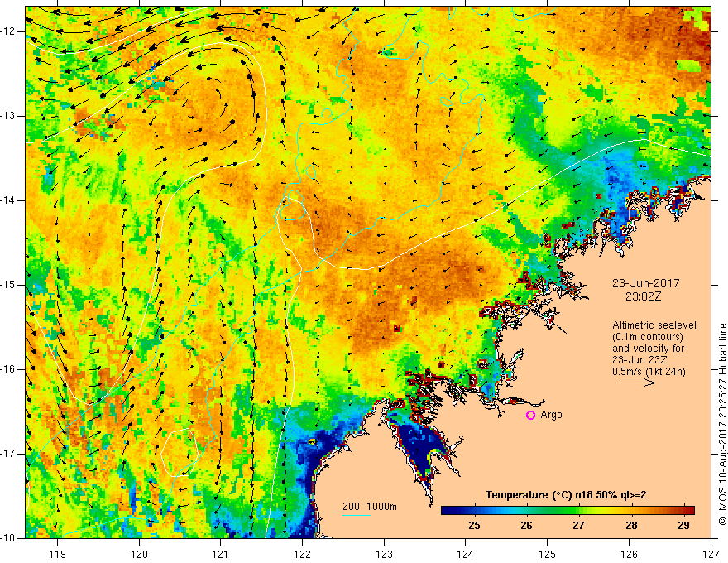Click the 'Argo' label text
Image resolution: width=728 pixels, height=563 pixels.
552,415
